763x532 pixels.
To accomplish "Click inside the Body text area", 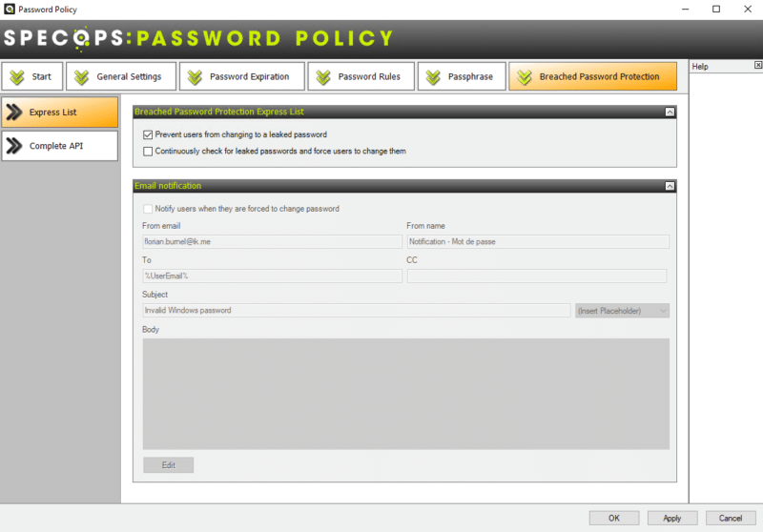I will 406,394.
